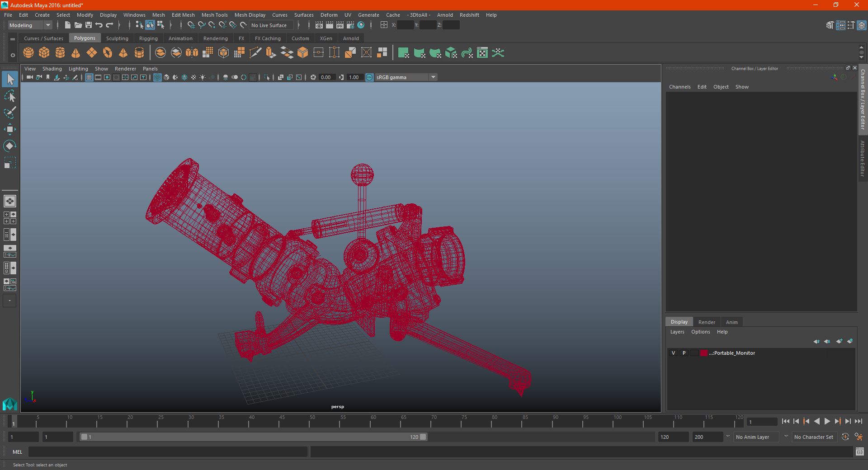Select the Select Tool arrow in toolbox

9,79
